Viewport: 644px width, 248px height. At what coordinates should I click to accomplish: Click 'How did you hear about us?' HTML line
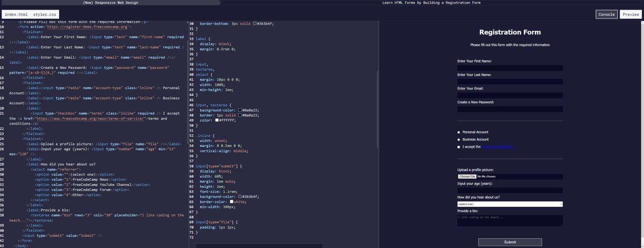click(x=61, y=164)
